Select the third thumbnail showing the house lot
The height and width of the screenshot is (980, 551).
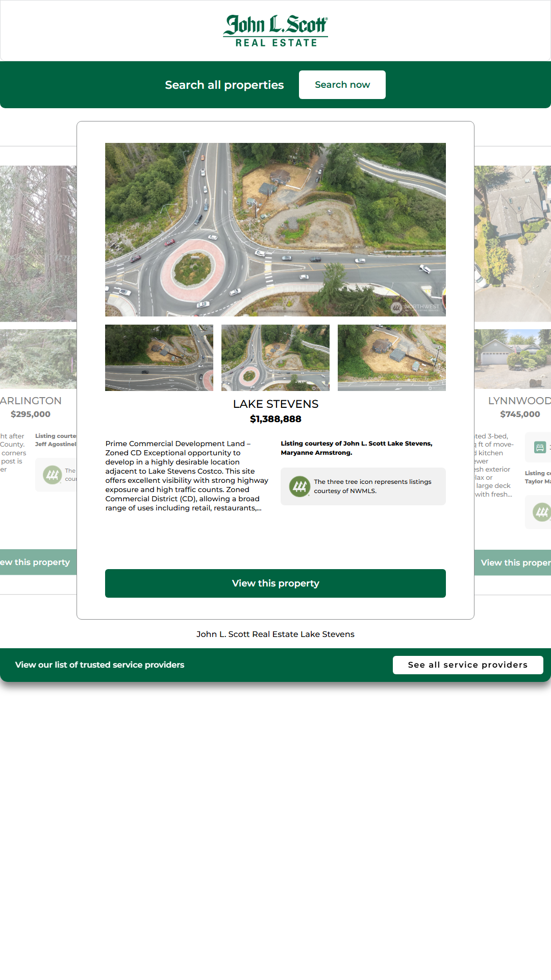(x=392, y=358)
